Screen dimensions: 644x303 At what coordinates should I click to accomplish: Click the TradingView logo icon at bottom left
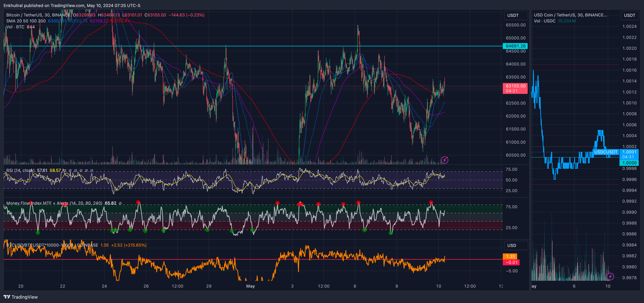click(7, 297)
